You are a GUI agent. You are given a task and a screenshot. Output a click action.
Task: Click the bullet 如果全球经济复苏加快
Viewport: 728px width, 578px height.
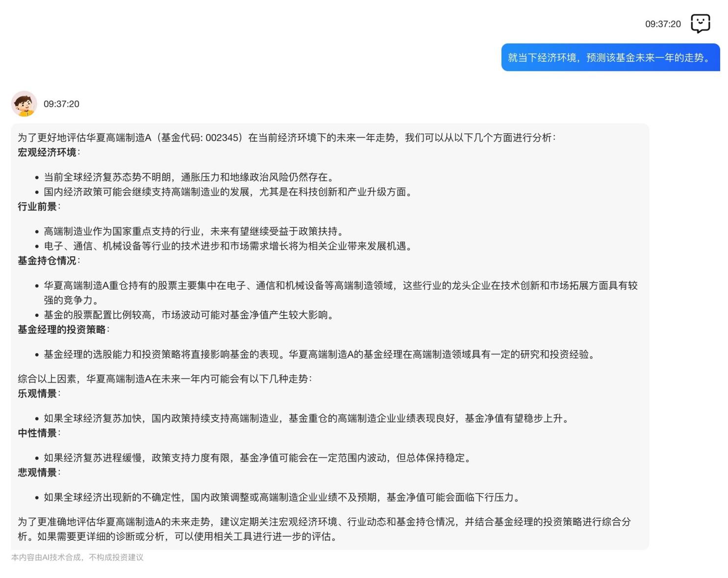307,418
